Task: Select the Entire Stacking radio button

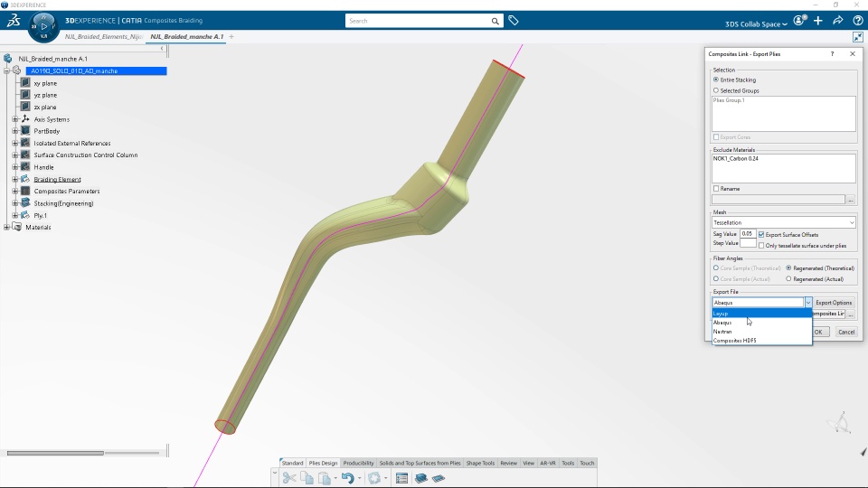Action: point(716,80)
